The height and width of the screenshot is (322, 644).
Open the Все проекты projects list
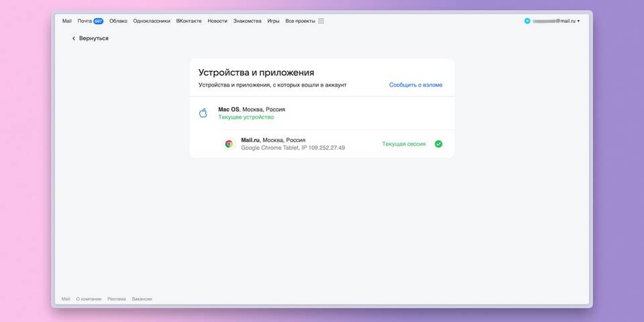[299, 21]
